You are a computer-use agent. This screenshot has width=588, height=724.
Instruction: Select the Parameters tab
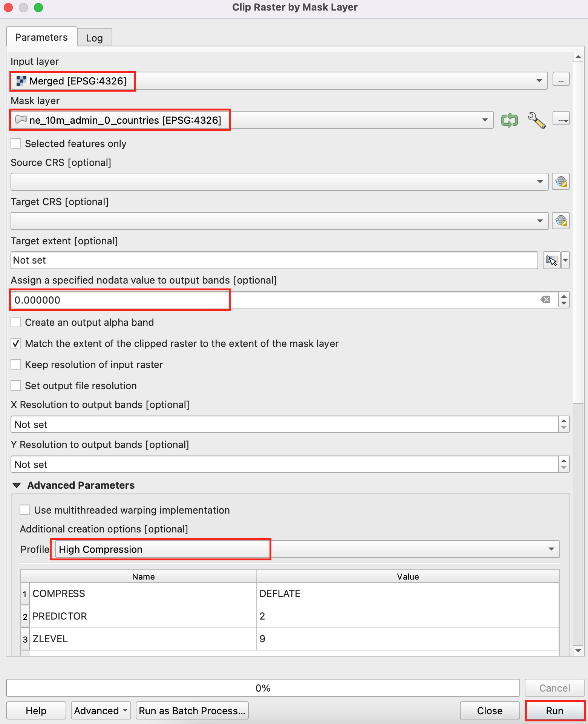click(41, 37)
